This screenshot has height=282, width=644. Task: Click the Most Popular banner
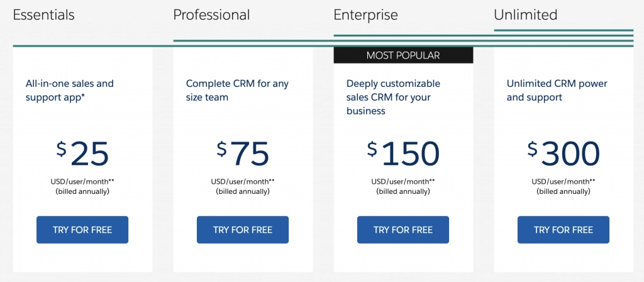point(403,55)
